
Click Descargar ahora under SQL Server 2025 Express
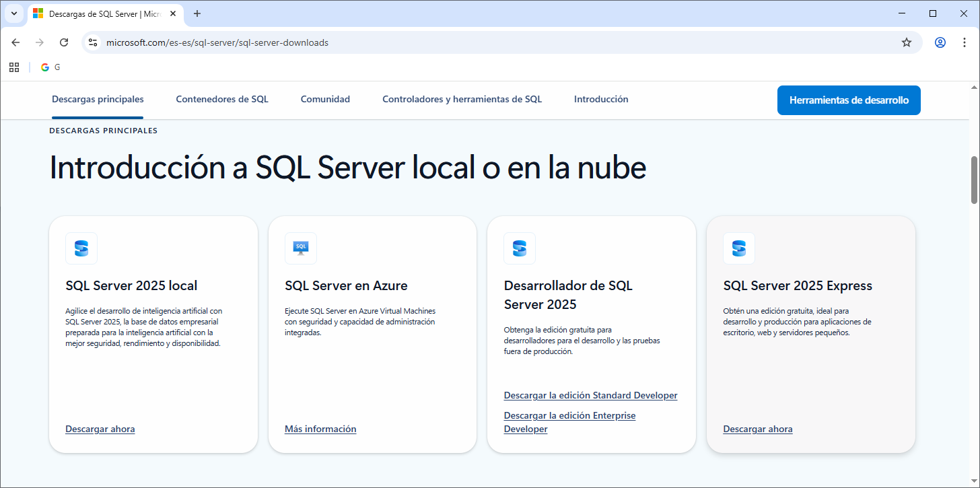[758, 429]
